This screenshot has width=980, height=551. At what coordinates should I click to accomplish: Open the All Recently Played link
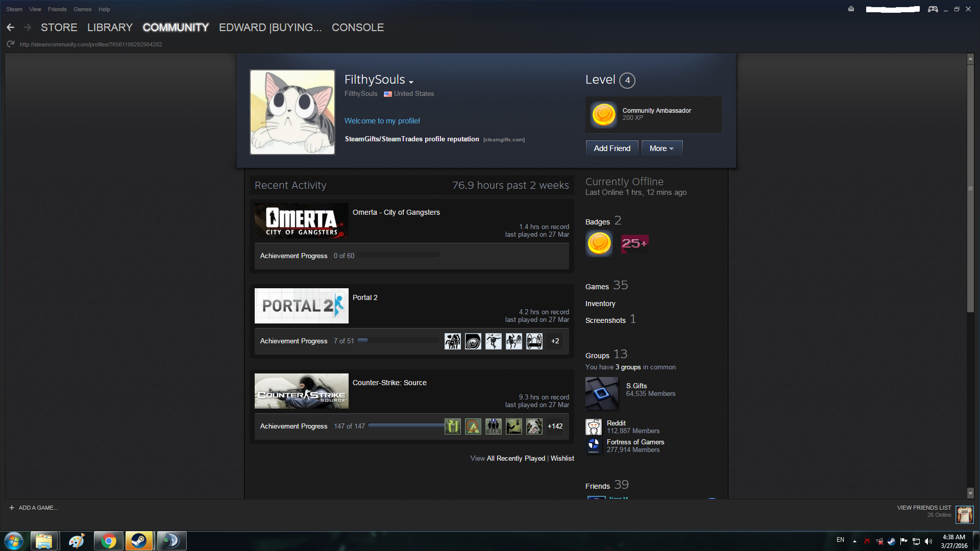[516, 459]
